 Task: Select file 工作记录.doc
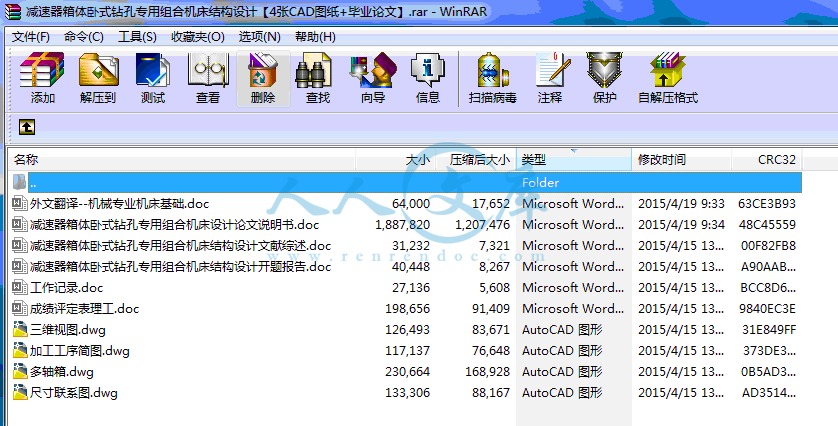66,288
